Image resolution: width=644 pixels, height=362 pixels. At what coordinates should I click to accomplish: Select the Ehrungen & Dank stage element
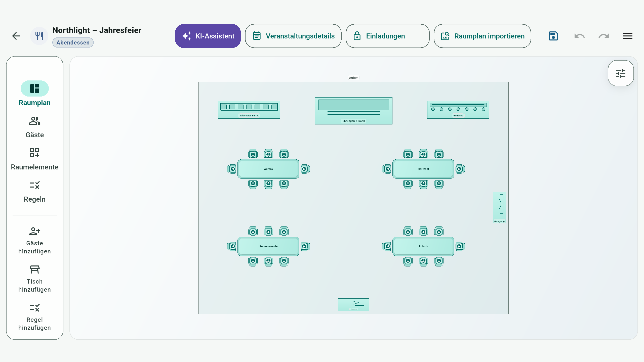pyautogui.click(x=353, y=111)
